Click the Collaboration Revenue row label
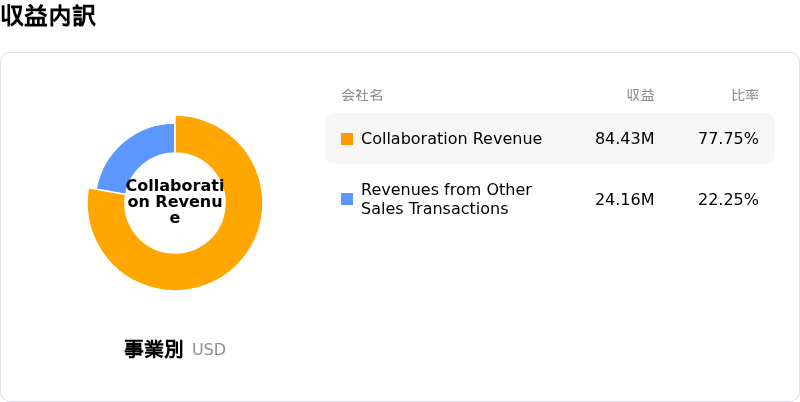This screenshot has height=402, width=800. [x=452, y=139]
